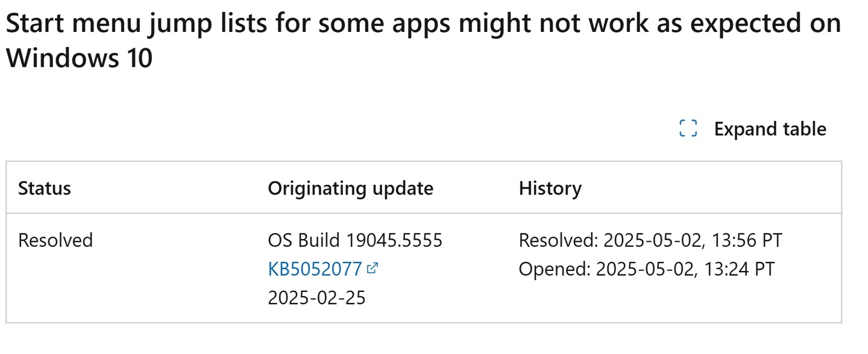This screenshot has width=868, height=354.
Task: Click the table header row
Action: click(422, 188)
